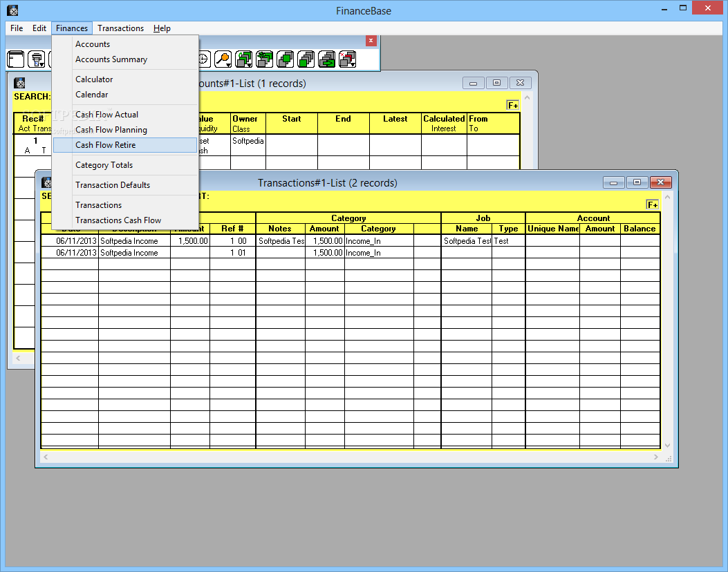
Task: Click the Ref # column header
Action: 232,229
